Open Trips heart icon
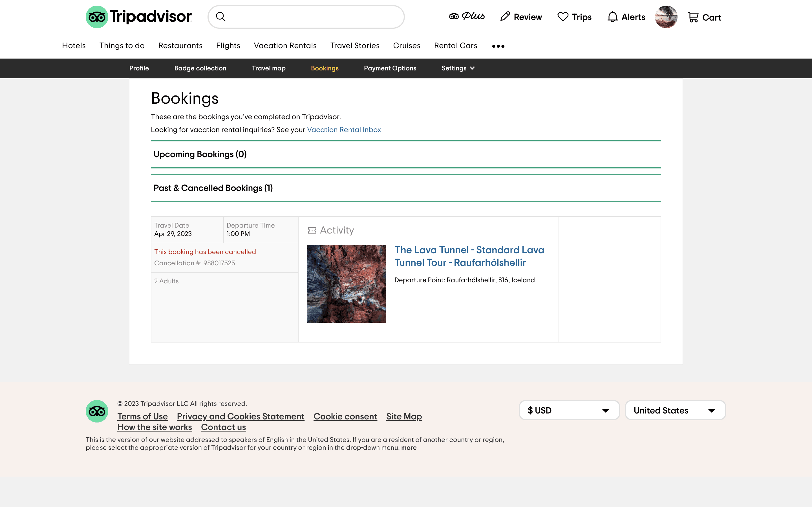This screenshot has width=812, height=507. point(563,17)
